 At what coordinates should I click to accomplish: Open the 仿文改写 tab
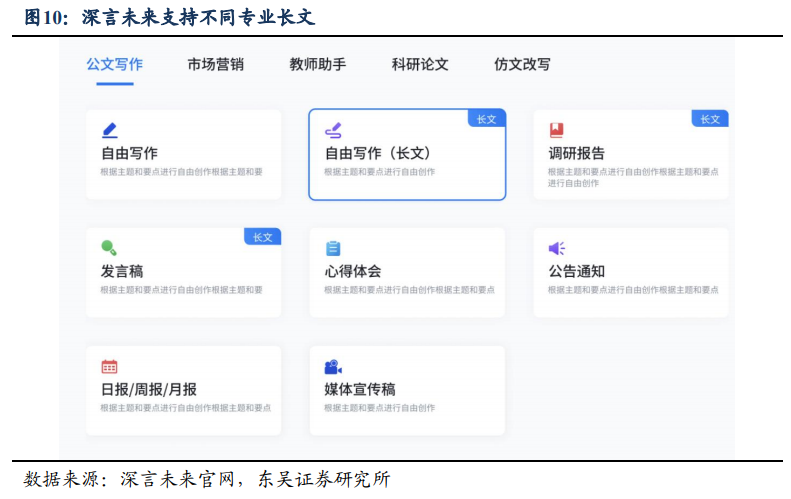[x=522, y=65]
